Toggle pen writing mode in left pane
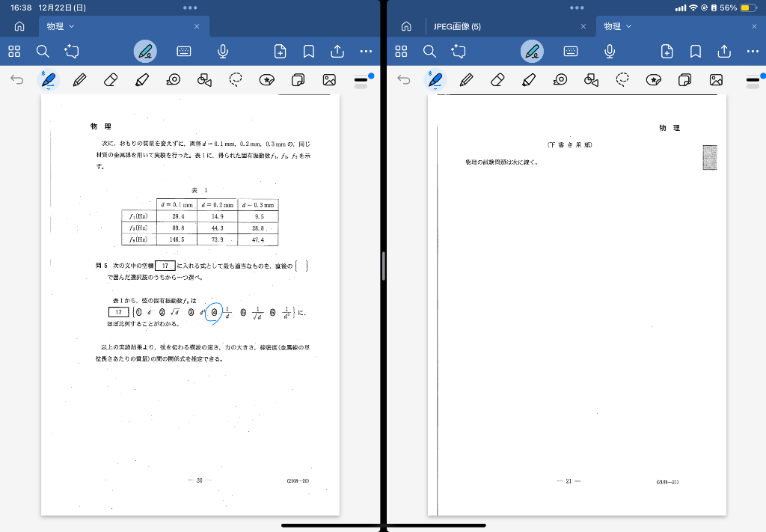766x532 pixels. [x=145, y=51]
